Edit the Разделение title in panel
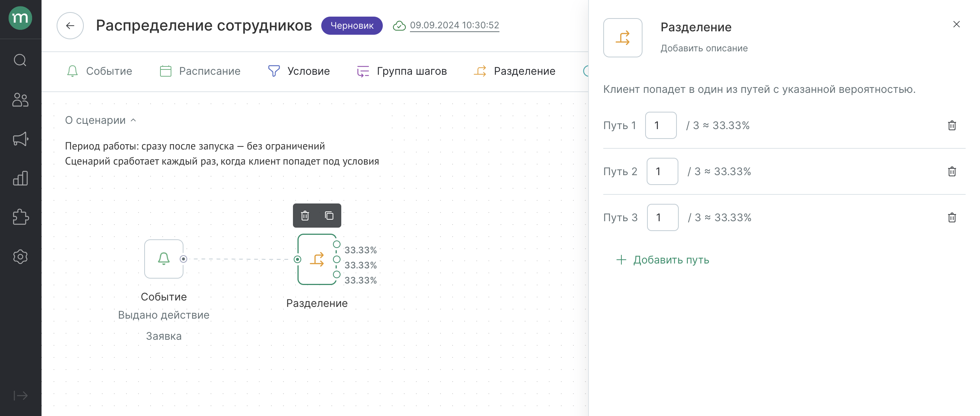The height and width of the screenshot is (416, 980). [x=696, y=27]
